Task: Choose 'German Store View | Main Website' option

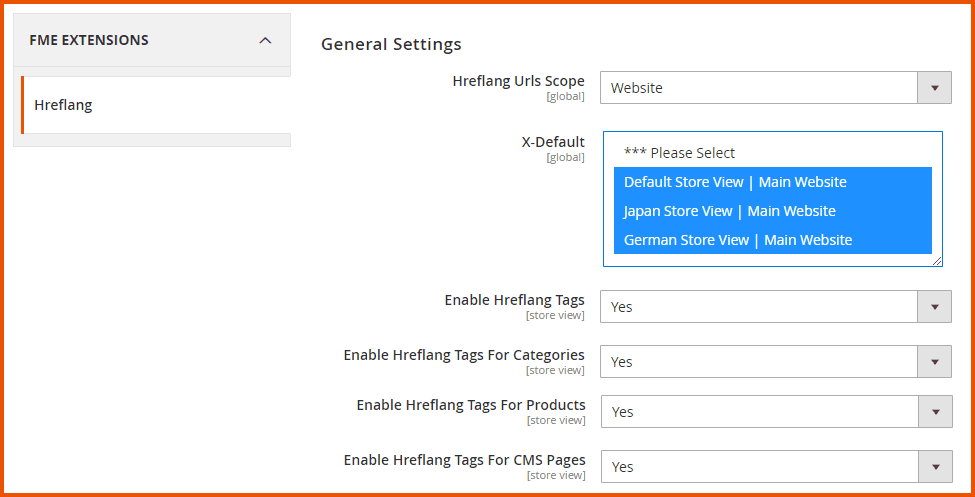Action: pyautogui.click(x=737, y=240)
